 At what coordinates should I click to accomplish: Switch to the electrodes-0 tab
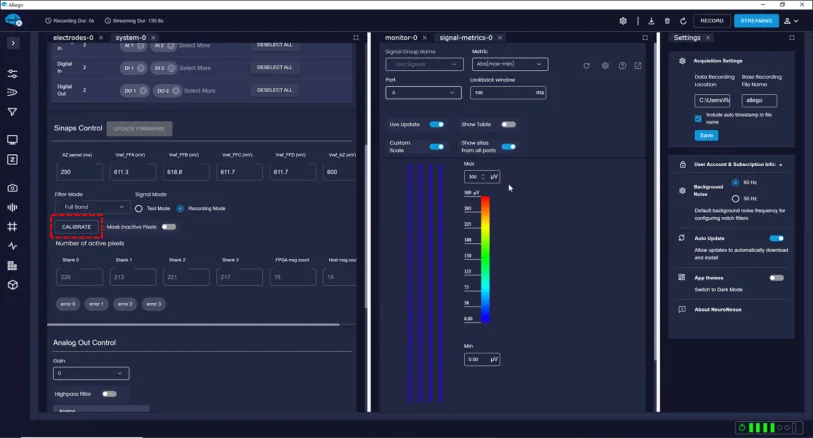pyautogui.click(x=73, y=37)
